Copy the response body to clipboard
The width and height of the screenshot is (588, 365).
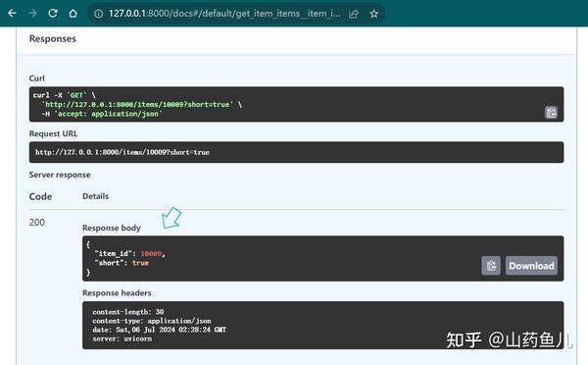point(491,266)
